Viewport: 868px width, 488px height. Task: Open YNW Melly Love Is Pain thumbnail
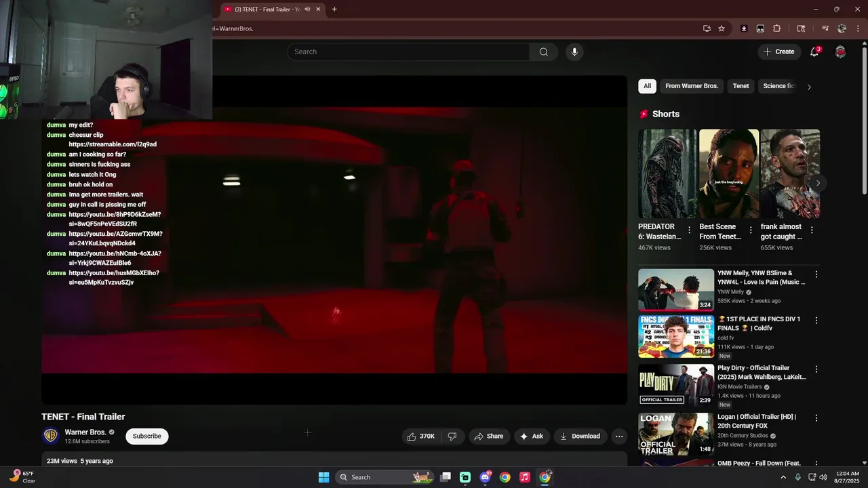pos(676,290)
